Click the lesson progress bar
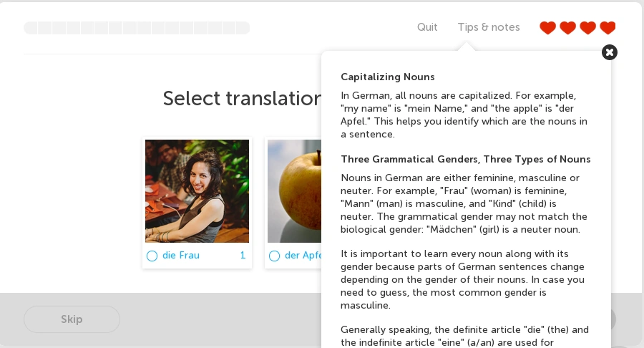644x348 pixels. tap(137, 28)
